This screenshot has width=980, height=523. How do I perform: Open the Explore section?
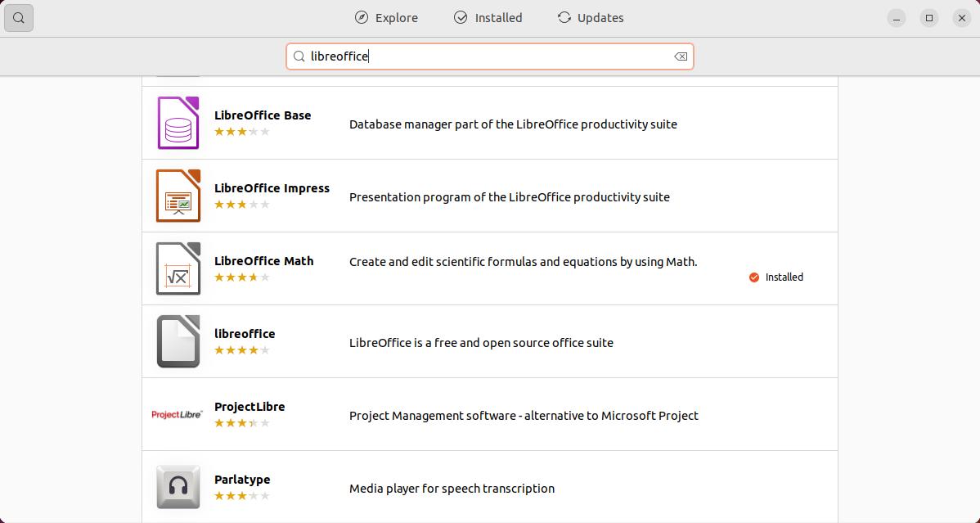pyautogui.click(x=386, y=17)
